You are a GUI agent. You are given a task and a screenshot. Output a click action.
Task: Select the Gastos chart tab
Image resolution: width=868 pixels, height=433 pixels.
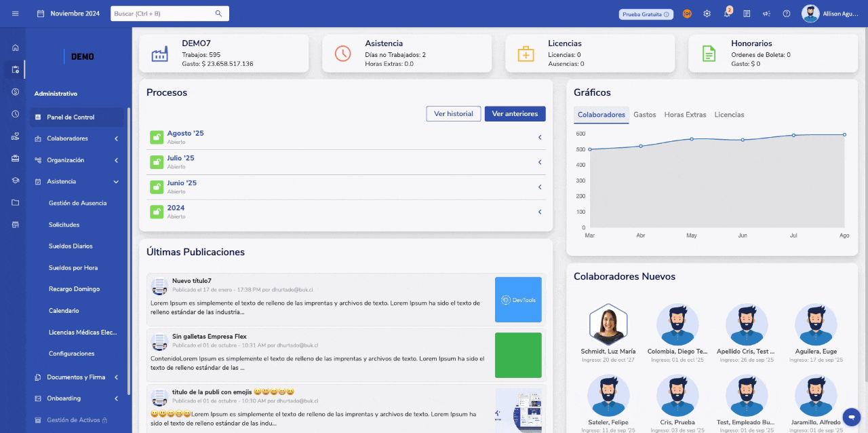pos(644,115)
